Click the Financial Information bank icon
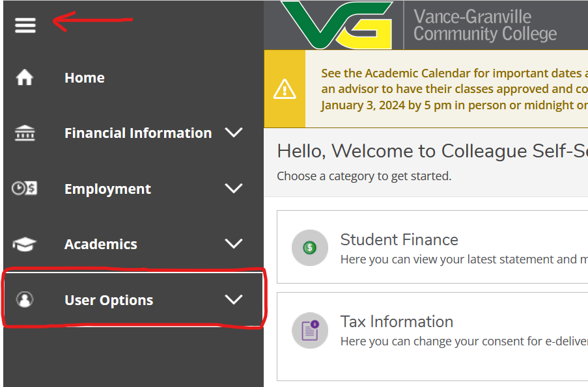The image size is (588, 387). click(x=24, y=132)
